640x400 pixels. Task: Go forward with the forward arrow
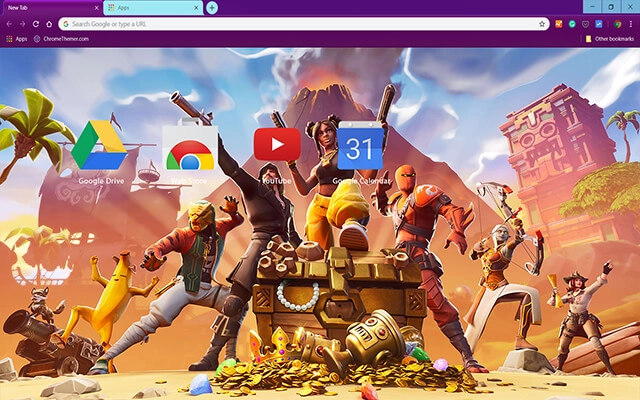22,24
